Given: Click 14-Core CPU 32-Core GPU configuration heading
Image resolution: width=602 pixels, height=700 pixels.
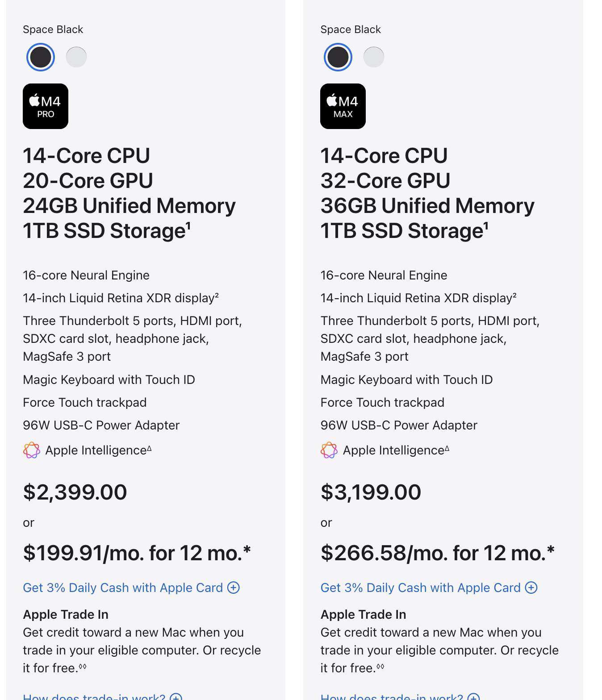Looking at the screenshot, I should click(427, 193).
